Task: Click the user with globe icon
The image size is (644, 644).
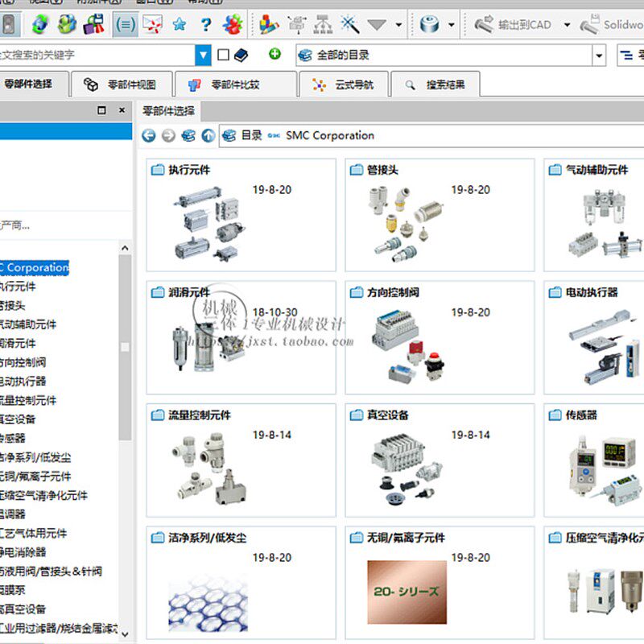Action: (x=67, y=24)
